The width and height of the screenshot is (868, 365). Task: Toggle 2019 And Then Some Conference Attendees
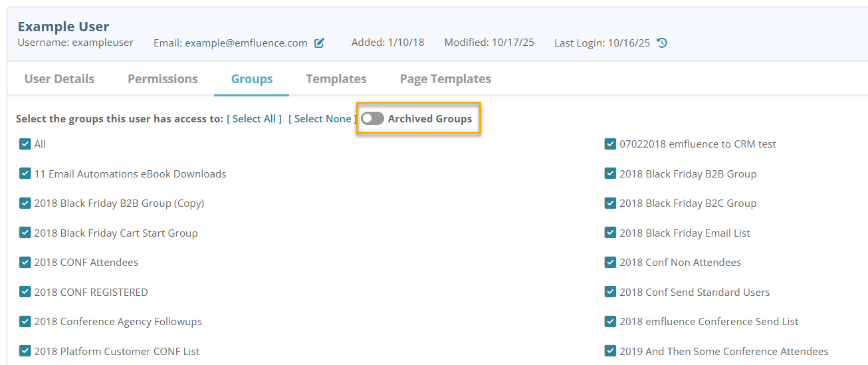[x=610, y=351]
